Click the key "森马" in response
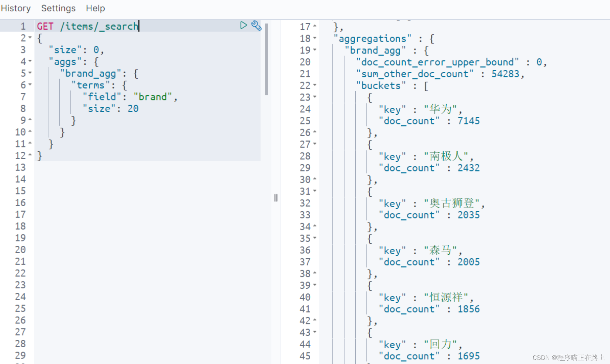This screenshot has height=364, width=610. tap(441, 250)
